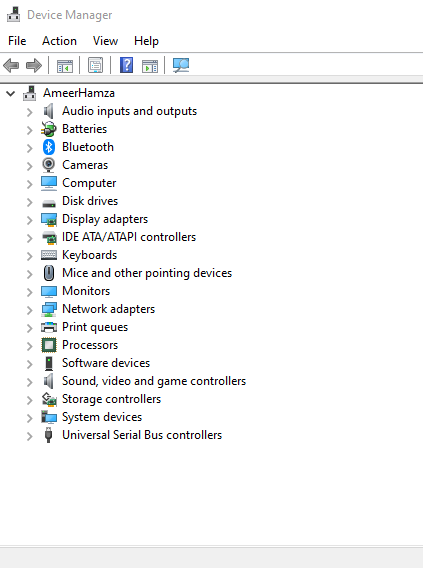Select the Disk drives item

click(x=90, y=201)
